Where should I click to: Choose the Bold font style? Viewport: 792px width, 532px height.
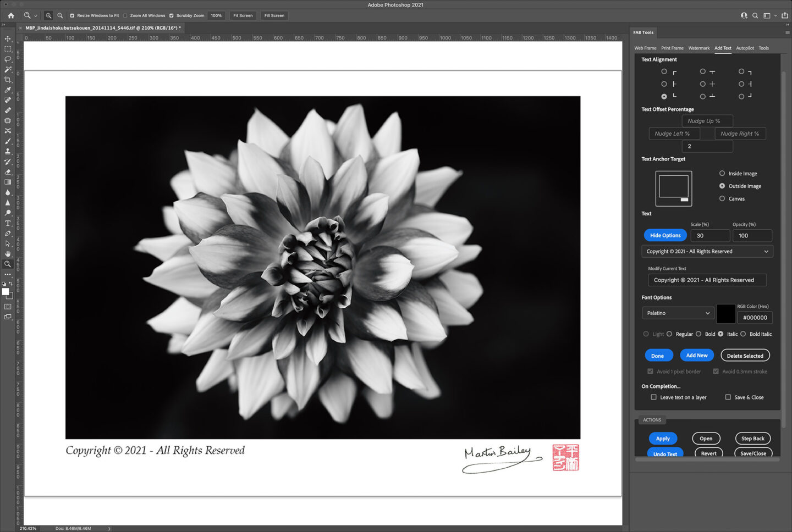(698, 334)
